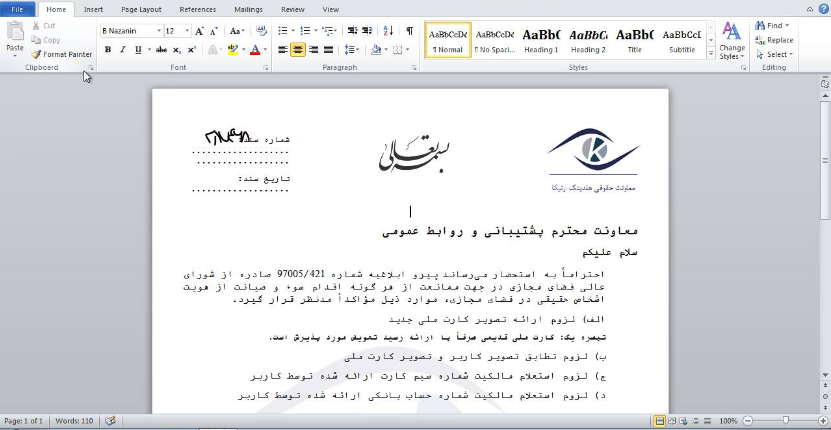Switch to Page Layout tab
The height and width of the screenshot is (430, 831).
pyautogui.click(x=141, y=10)
